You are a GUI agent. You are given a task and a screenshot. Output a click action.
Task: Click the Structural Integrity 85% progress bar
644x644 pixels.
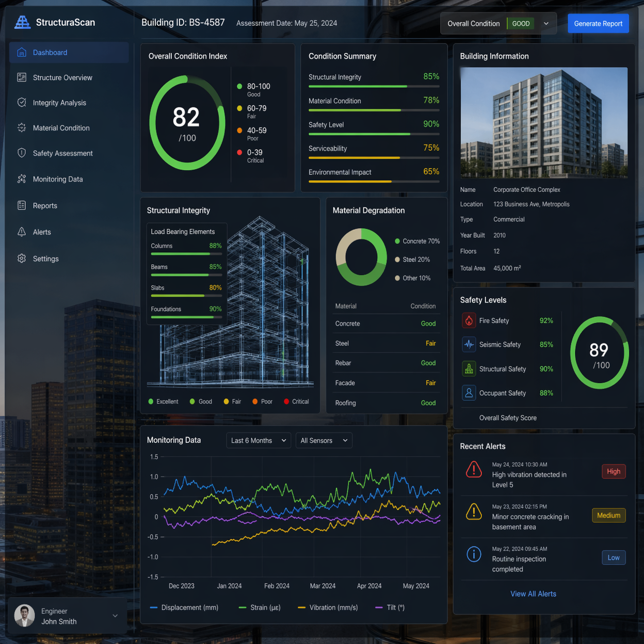(374, 86)
